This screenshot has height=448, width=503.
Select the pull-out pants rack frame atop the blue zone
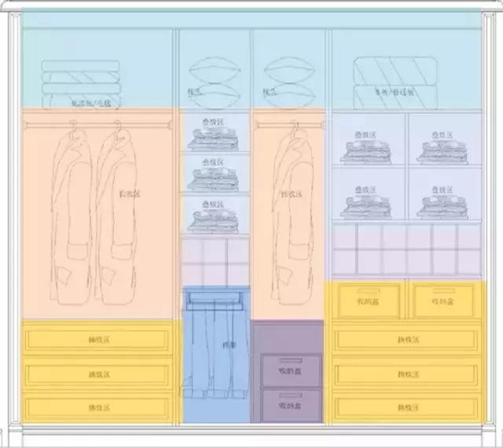pyautogui.click(x=215, y=300)
